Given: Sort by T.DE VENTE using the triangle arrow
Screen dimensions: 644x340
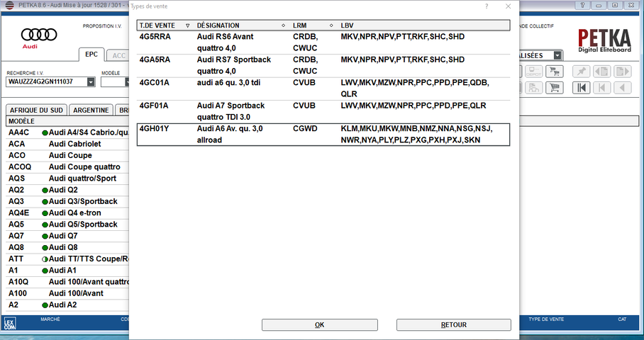Looking at the screenshot, I should pos(188,25).
